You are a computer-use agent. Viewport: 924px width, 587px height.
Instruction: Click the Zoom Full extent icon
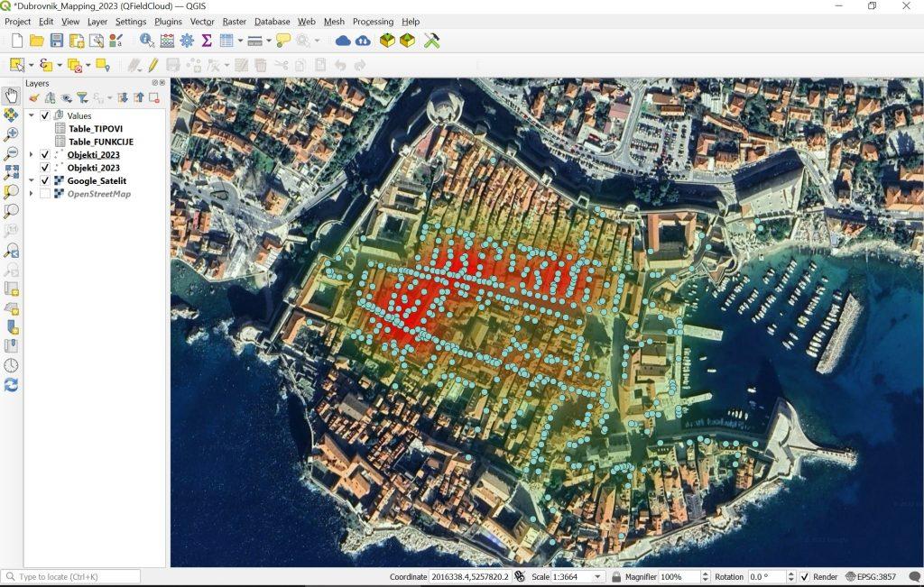point(11,172)
